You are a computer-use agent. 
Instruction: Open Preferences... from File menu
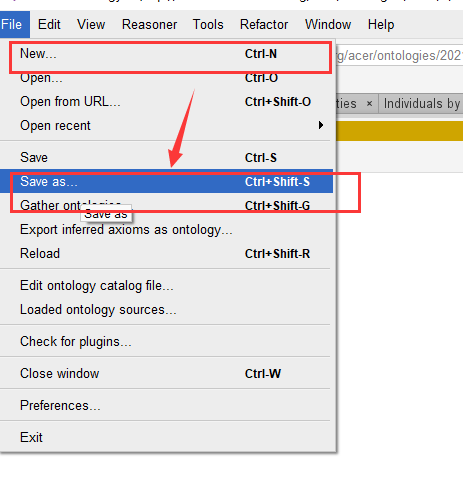pyautogui.click(x=166, y=405)
